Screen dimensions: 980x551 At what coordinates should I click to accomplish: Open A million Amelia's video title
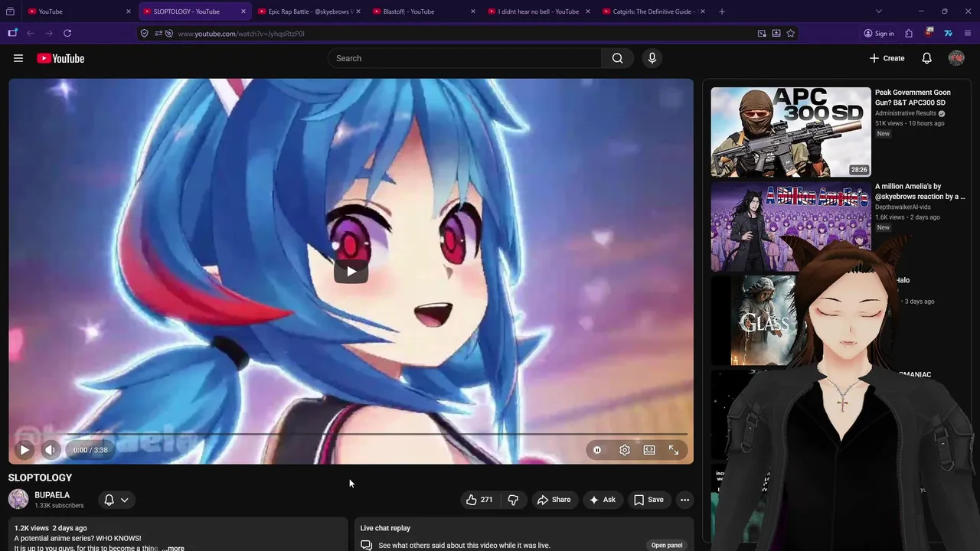coord(920,191)
